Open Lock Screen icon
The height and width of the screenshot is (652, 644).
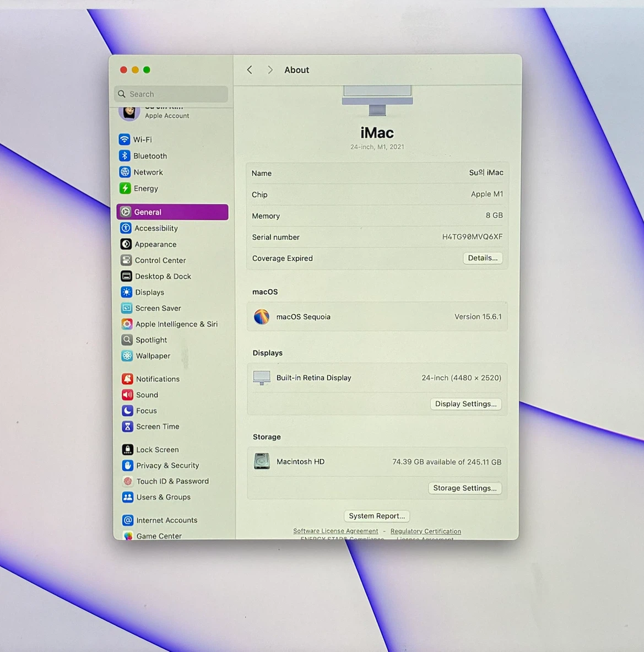[x=128, y=450]
